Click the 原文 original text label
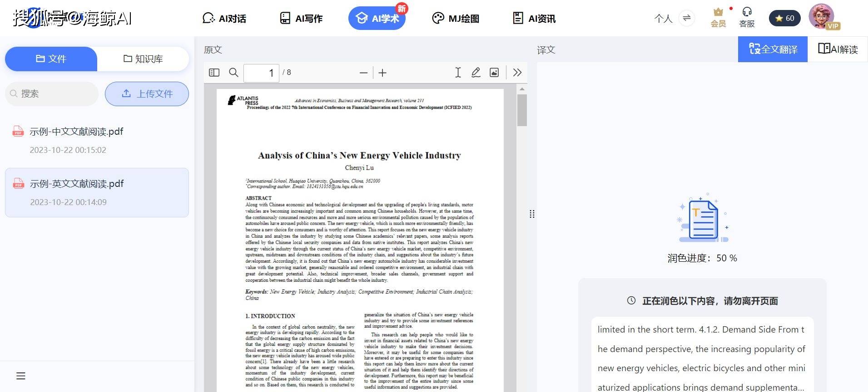 (x=213, y=49)
